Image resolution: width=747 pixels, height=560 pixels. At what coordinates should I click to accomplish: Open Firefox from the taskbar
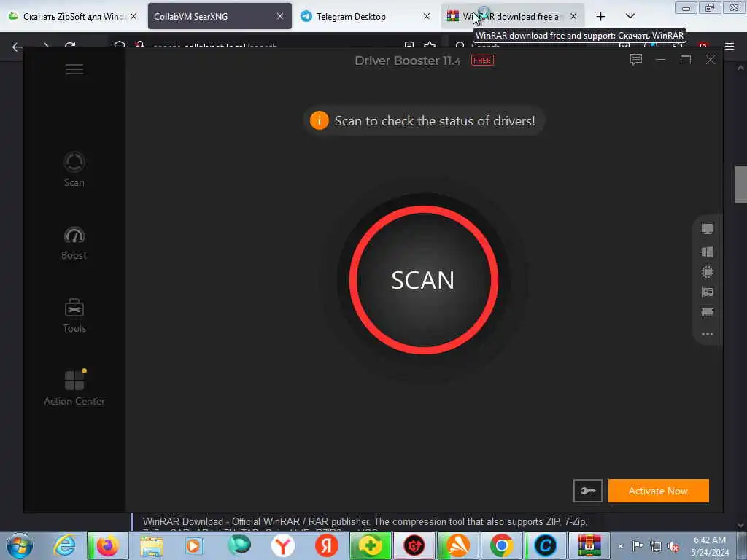click(108, 545)
